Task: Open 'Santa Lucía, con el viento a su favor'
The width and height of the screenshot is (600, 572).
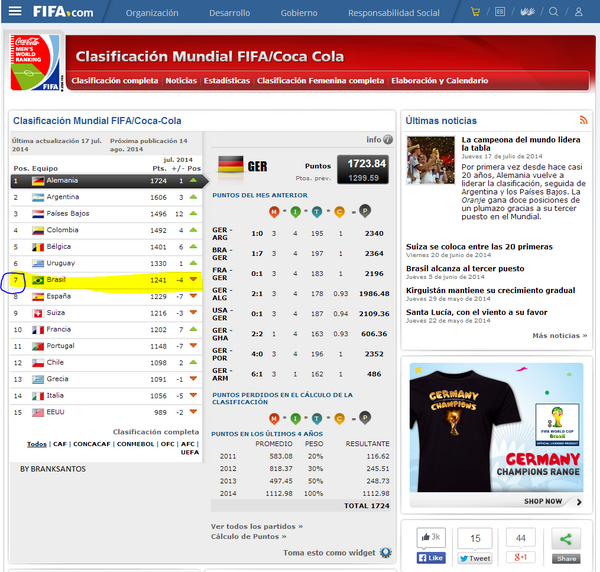Action: tap(476, 312)
